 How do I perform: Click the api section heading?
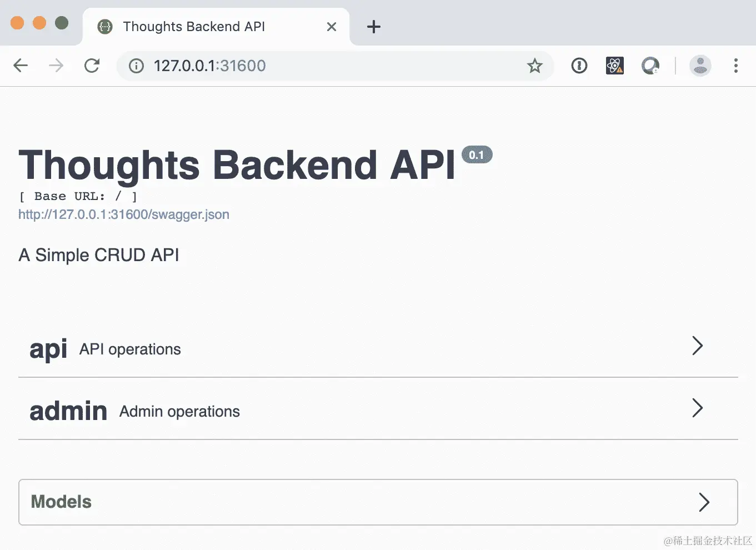click(48, 349)
